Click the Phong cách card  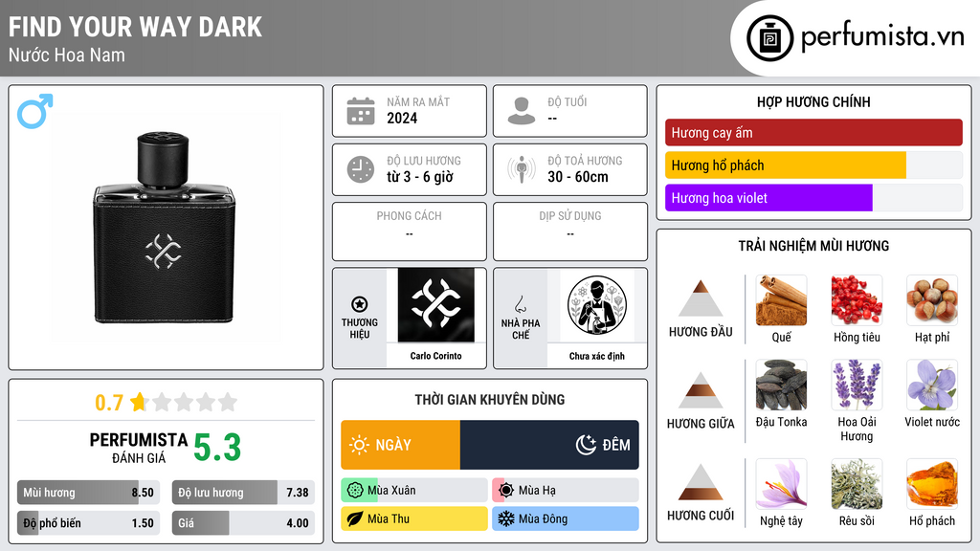click(410, 231)
